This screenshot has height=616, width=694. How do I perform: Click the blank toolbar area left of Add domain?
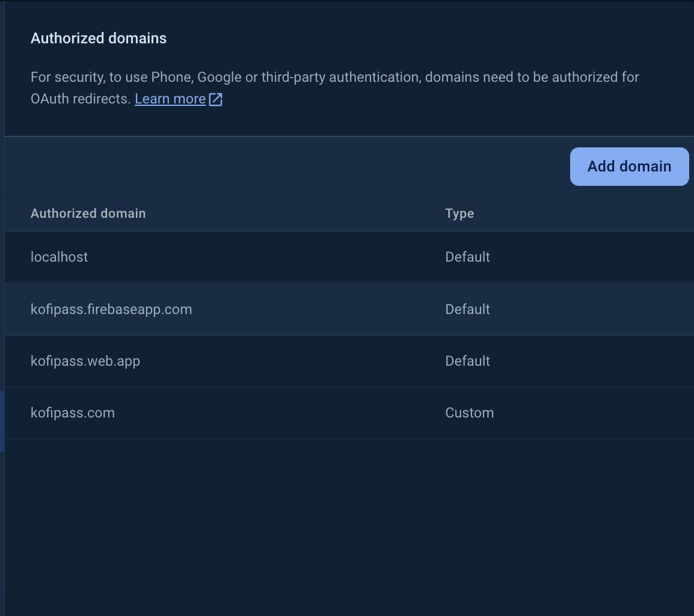[x=289, y=167]
